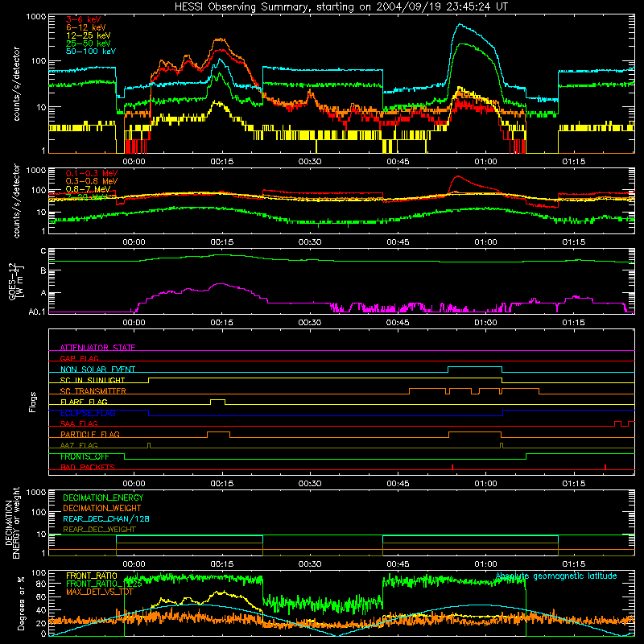Click 'DECIMATION ENERGY or weight' axis title
This screenshot has height=644, width=644.
12,522
